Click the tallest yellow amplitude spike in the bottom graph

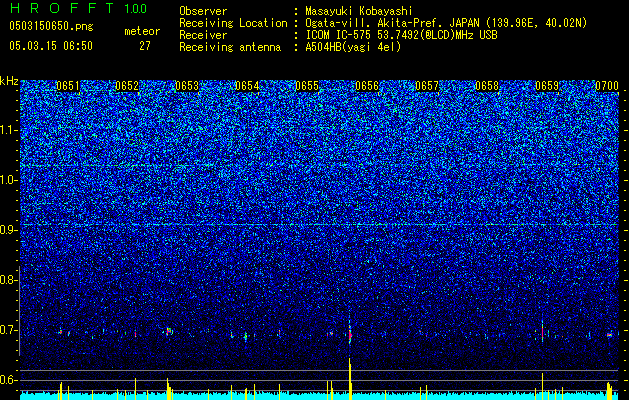pos(350,379)
